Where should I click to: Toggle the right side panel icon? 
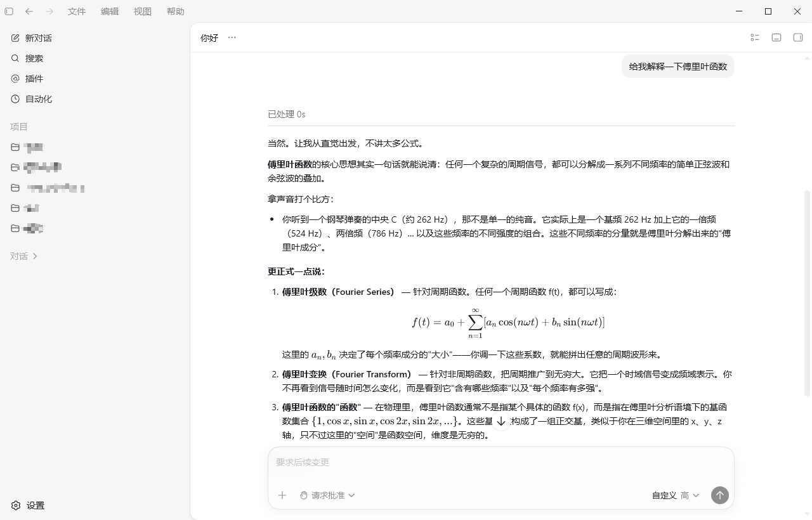tap(798, 37)
